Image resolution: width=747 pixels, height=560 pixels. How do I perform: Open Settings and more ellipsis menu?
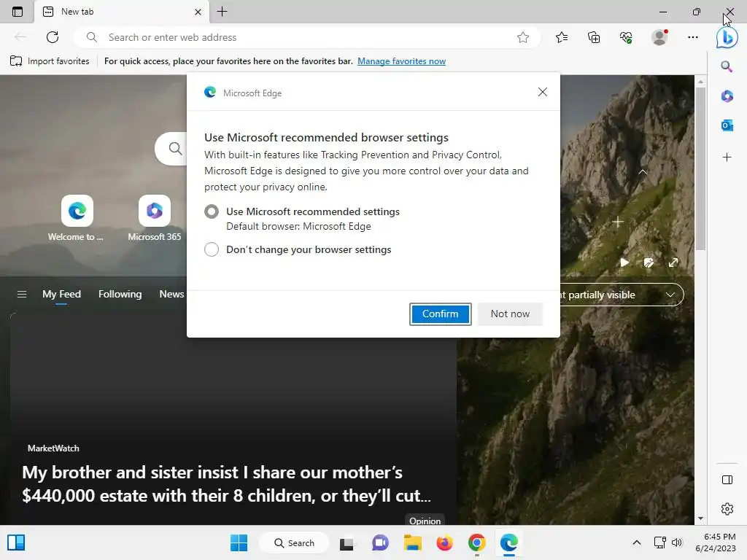(x=693, y=37)
